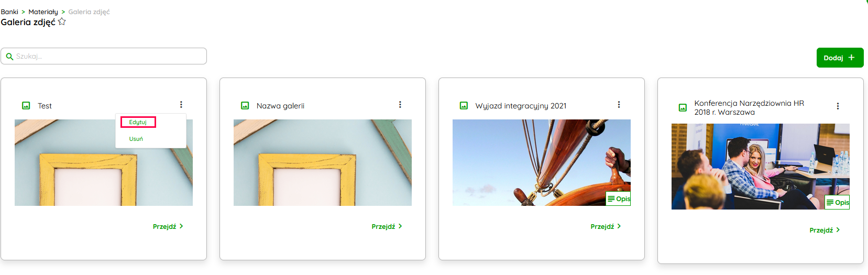Click the favorite star next to Galeria zdjęć
The width and height of the screenshot is (868, 275).
click(62, 21)
